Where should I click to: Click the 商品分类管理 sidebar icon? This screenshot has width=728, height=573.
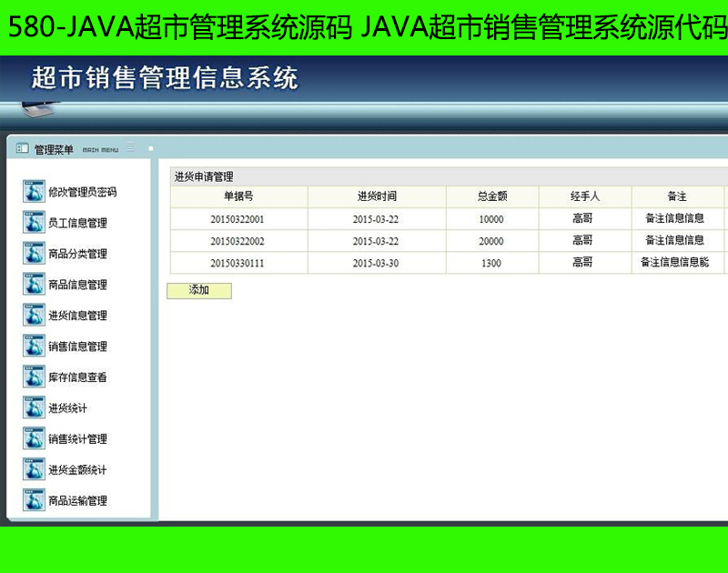click(34, 254)
